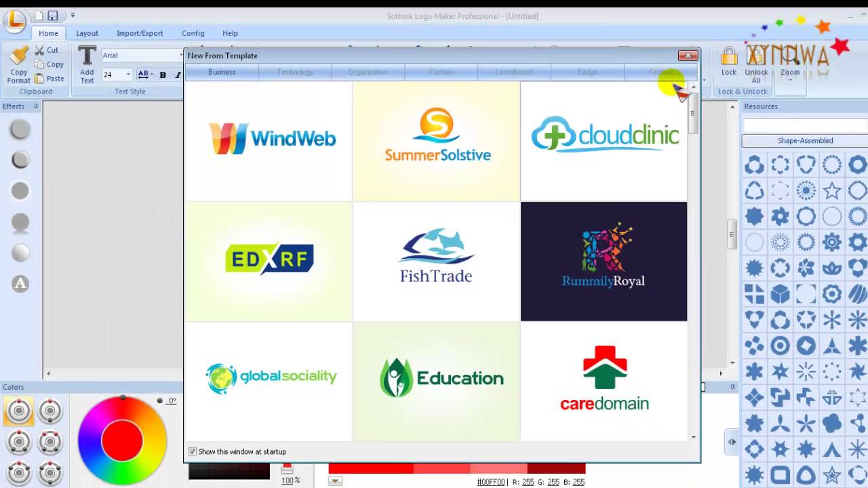Pin the Effects panel
The width and height of the screenshot is (868, 488).
pyautogui.click(x=36, y=106)
